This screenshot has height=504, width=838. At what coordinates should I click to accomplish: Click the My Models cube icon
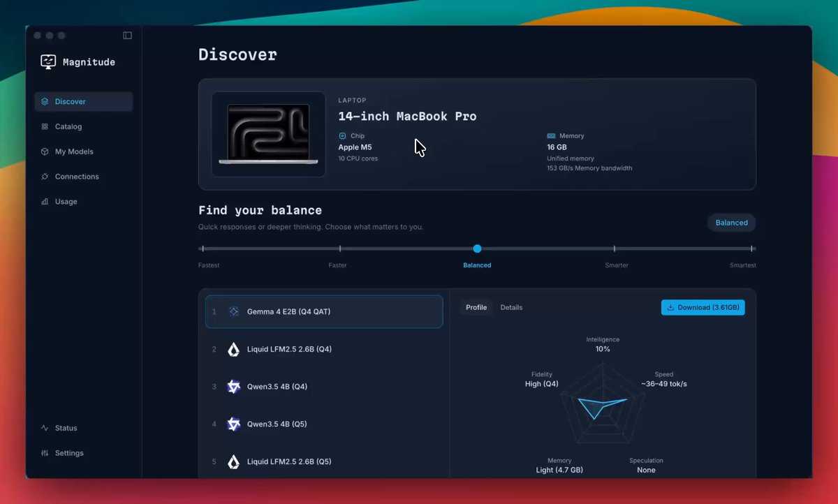[x=45, y=152]
